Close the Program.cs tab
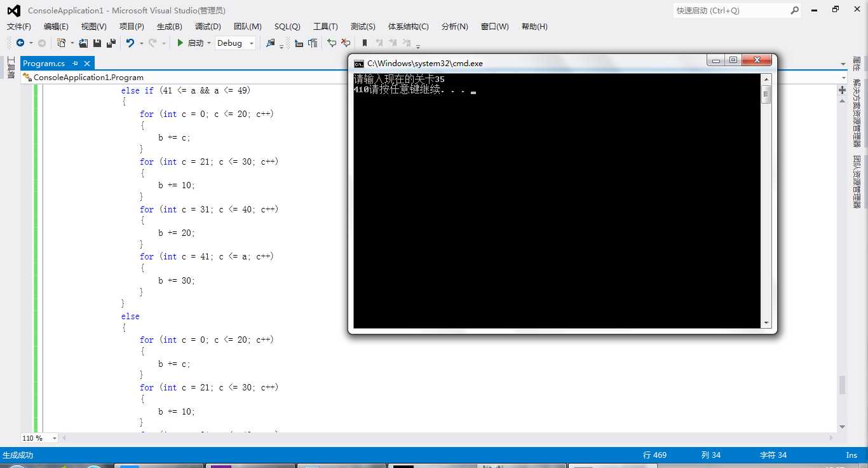This screenshot has width=868, height=468. (x=87, y=63)
